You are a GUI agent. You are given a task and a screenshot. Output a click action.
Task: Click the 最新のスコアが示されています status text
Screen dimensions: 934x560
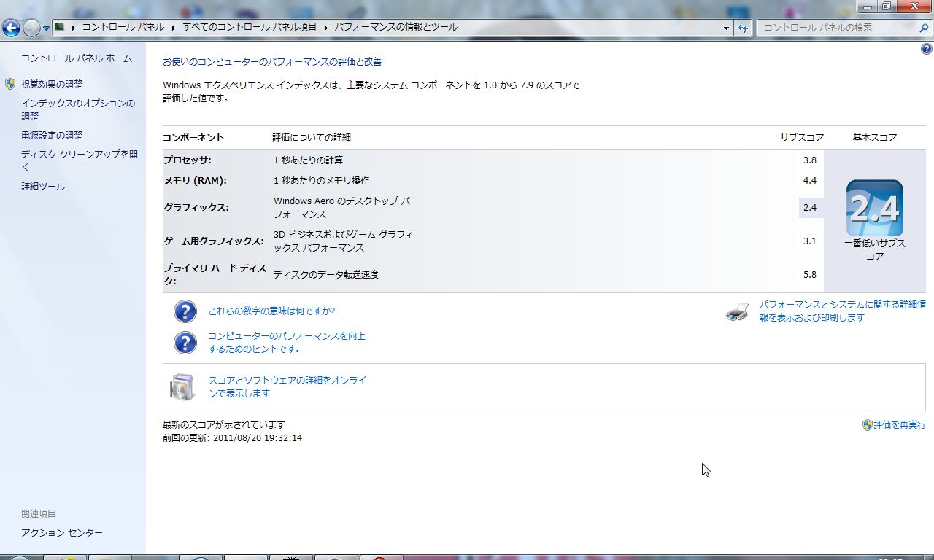coord(224,424)
